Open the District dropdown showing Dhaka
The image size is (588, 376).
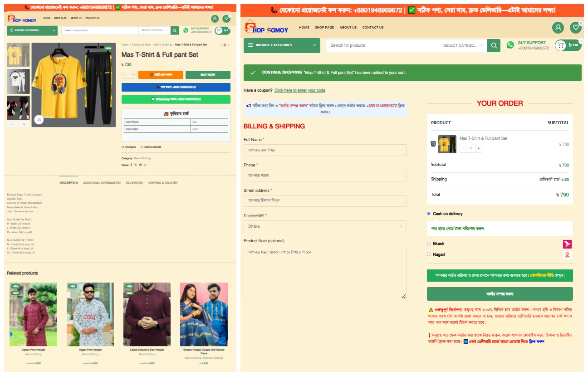click(325, 226)
